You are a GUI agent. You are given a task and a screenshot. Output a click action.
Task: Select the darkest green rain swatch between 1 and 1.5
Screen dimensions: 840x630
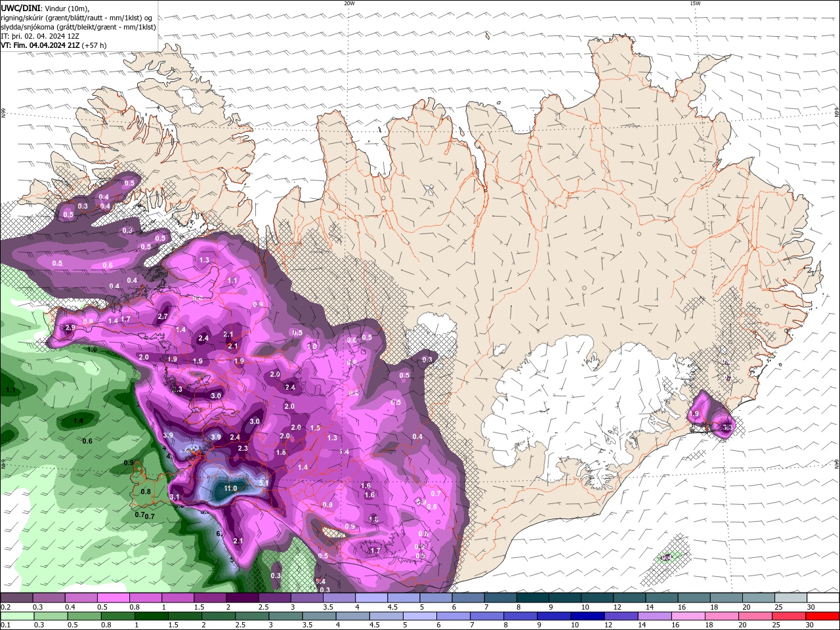(151, 616)
